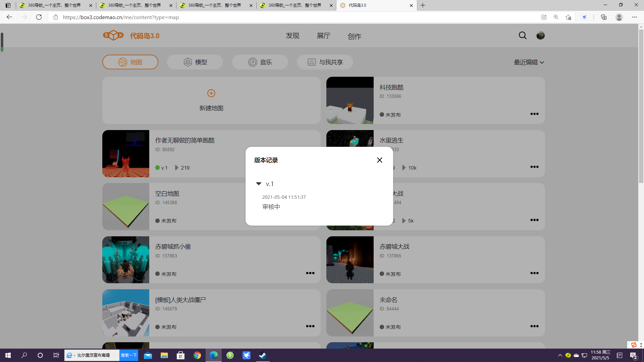
Task: Open the 与我共享 tab
Action: tap(325, 62)
